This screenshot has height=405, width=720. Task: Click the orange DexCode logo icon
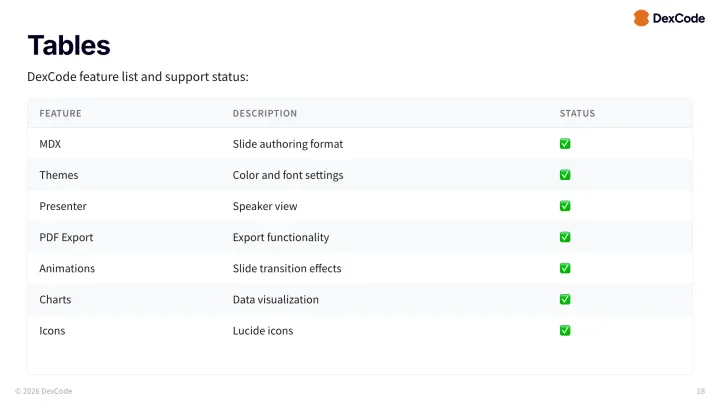coord(641,18)
